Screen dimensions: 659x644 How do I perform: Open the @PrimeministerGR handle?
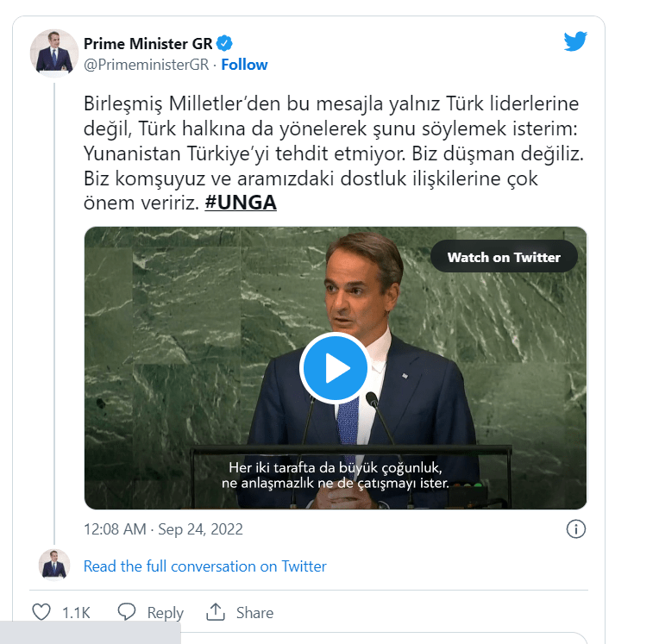146,65
